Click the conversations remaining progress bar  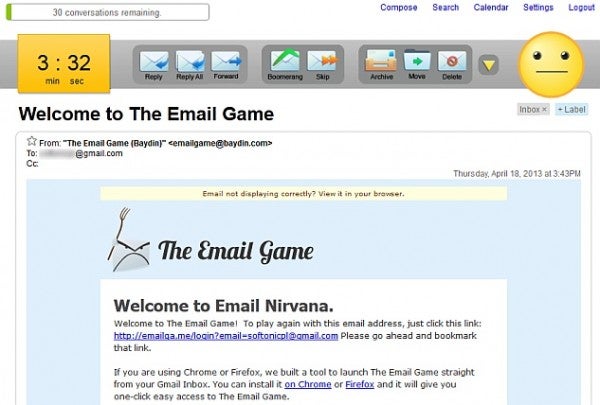108,12
